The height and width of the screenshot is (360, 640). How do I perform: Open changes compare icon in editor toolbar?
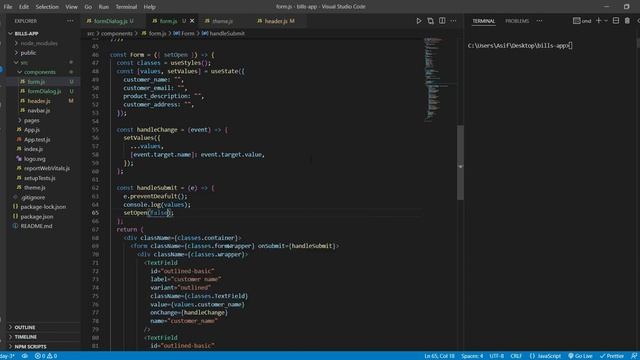430,21
